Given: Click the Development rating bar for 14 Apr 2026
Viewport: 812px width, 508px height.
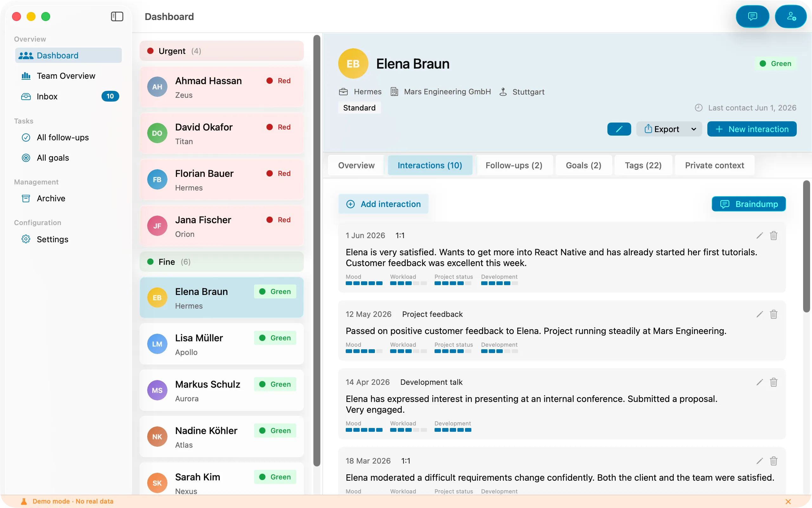Looking at the screenshot, I should [453, 430].
